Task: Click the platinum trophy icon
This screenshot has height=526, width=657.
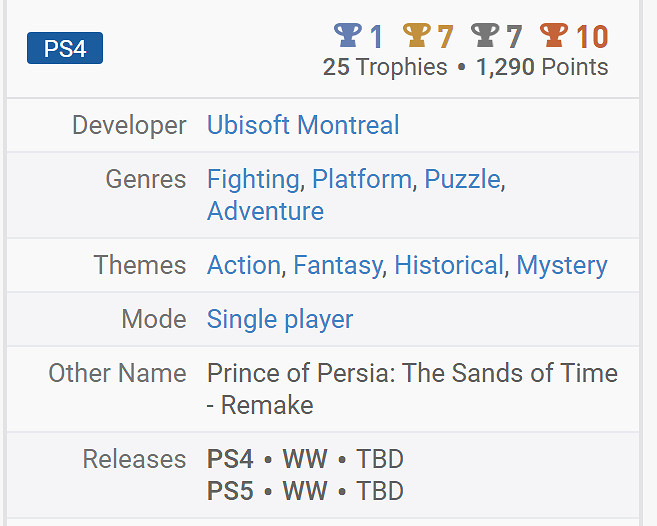Action: coord(348,36)
